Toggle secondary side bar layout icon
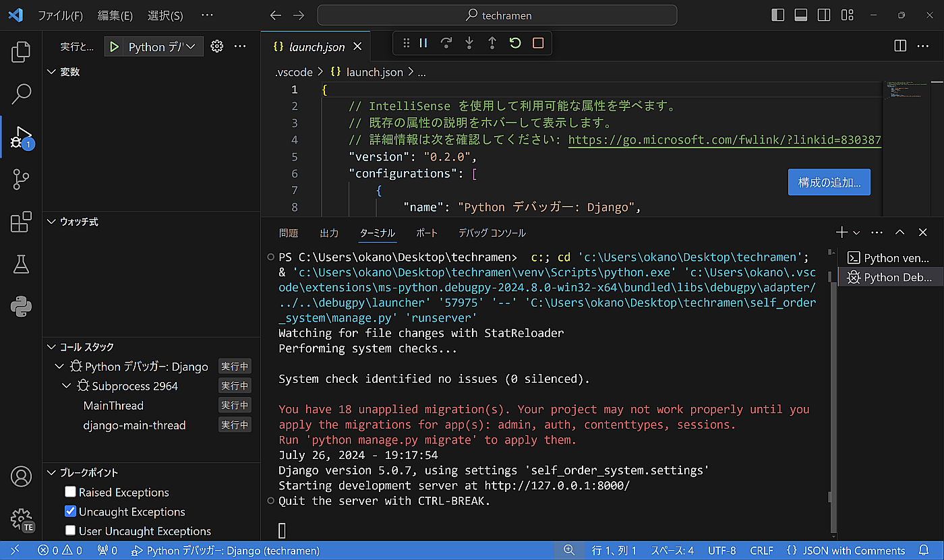 pyautogui.click(x=824, y=15)
